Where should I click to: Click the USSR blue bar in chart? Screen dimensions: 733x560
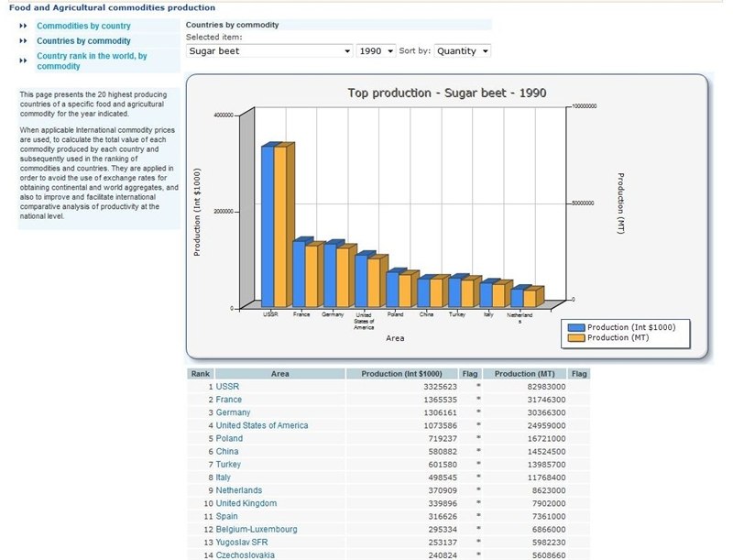(x=268, y=226)
